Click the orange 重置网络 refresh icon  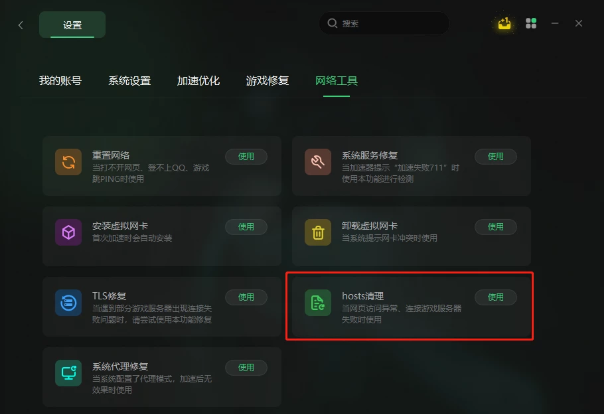click(x=69, y=162)
